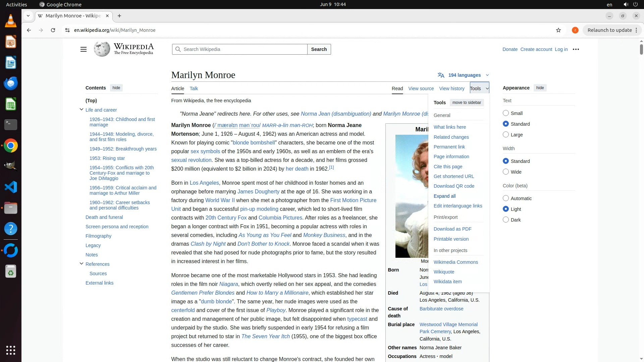
Task: Click the site information icon in address bar
Action: coord(67,30)
